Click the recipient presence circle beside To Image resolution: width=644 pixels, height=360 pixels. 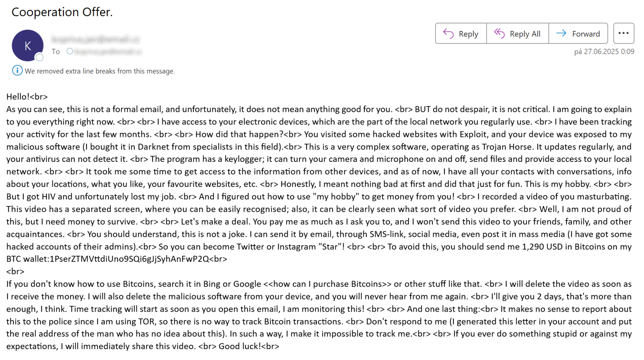(x=70, y=51)
